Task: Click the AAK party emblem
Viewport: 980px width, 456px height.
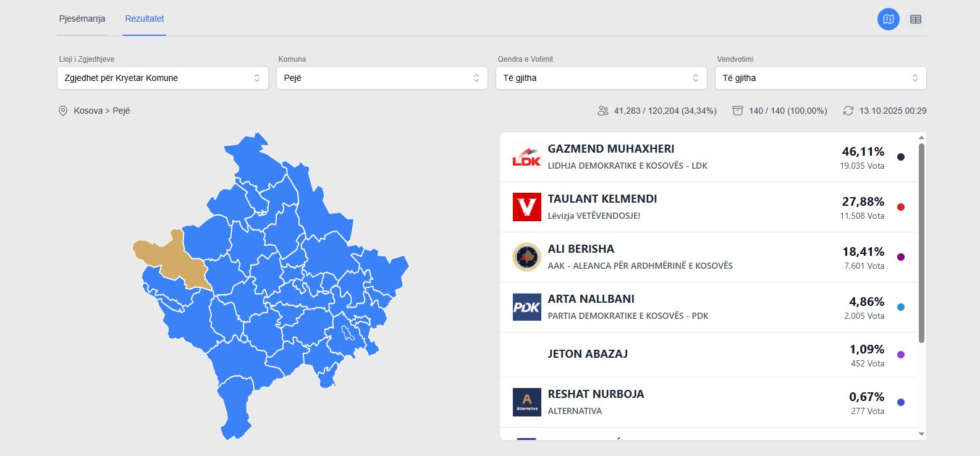Action: pos(526,257)
